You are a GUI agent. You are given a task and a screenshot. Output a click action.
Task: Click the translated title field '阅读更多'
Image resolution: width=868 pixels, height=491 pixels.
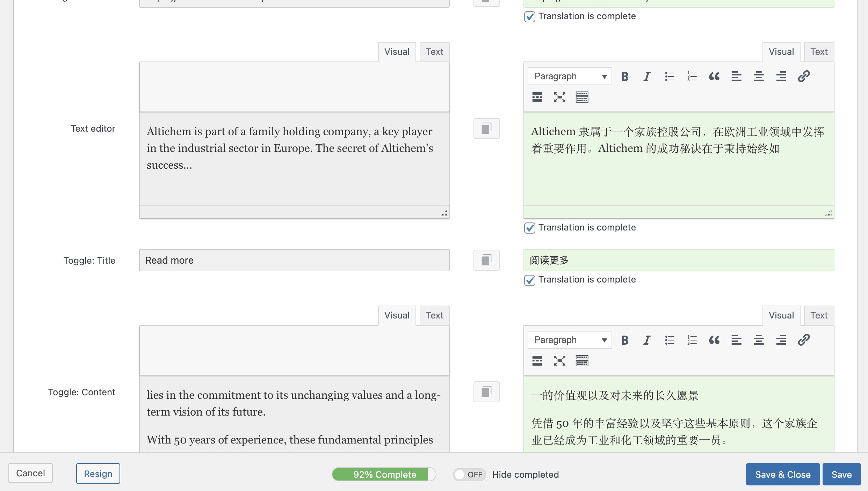(x=679, y=260)
